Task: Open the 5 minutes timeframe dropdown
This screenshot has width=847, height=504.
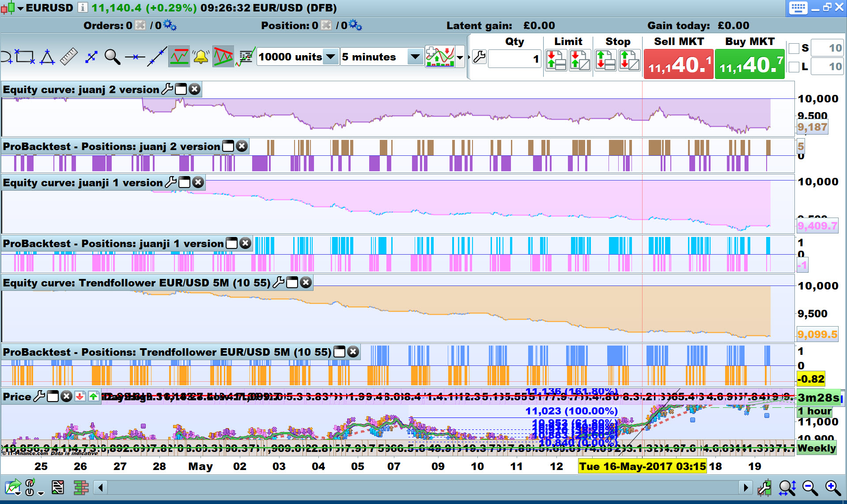Action: coord(415,57)
